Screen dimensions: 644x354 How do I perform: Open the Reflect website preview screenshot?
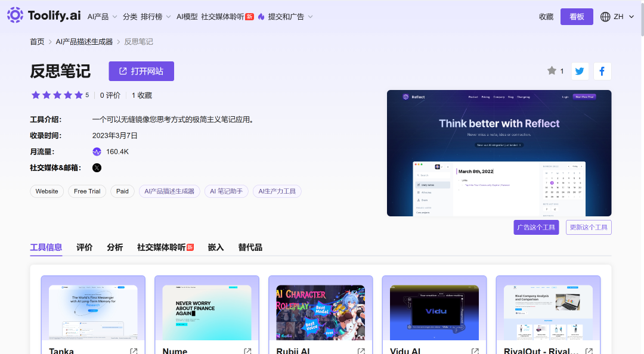pyautogui.click(x=499, y=153)
